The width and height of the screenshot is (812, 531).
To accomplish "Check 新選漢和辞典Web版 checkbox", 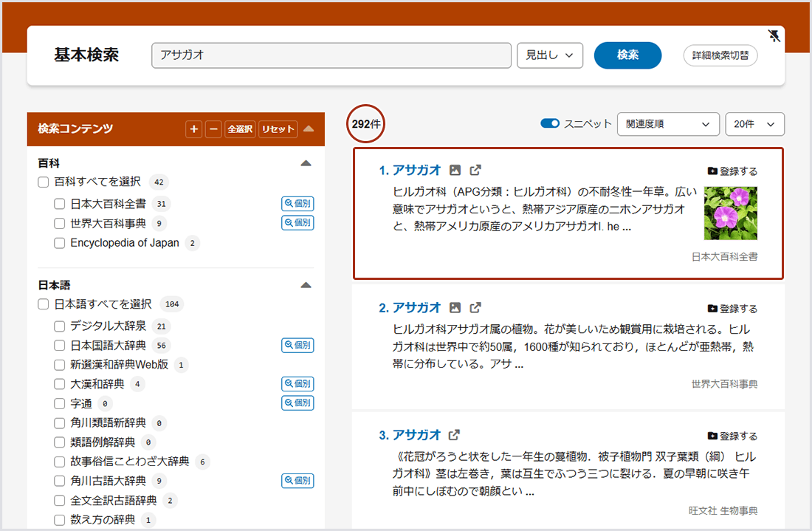I will point(60,365).
